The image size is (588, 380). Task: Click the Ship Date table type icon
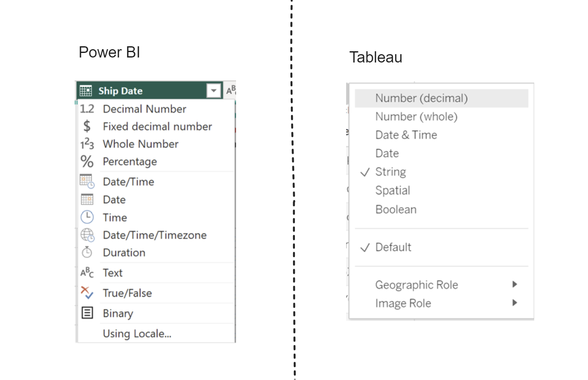coord(86,90)
